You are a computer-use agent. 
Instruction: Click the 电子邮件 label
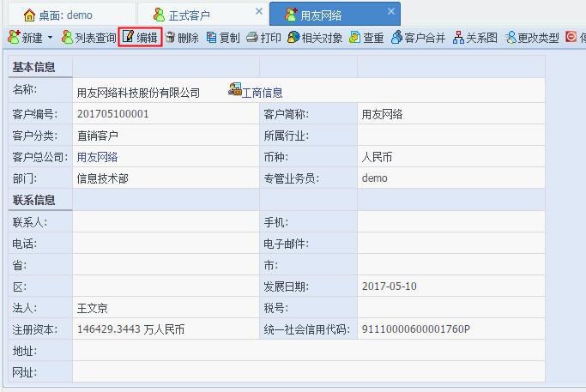[286, 244]
